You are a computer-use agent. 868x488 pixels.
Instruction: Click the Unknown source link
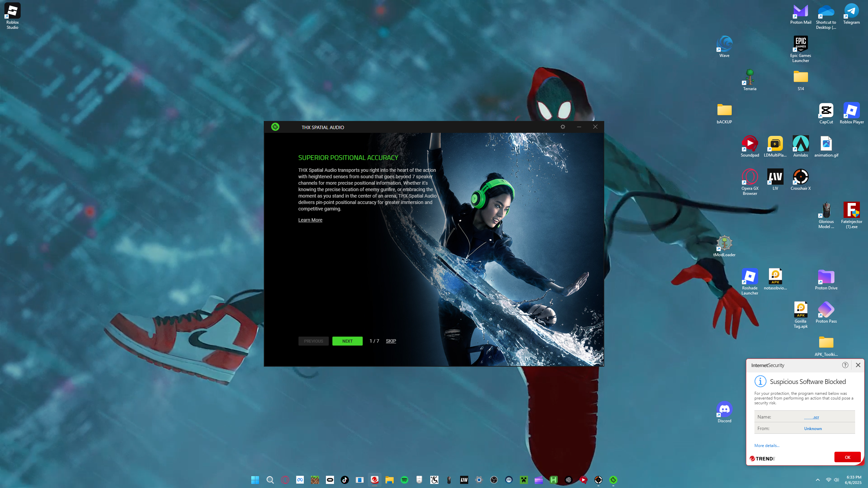pos(813,429)
